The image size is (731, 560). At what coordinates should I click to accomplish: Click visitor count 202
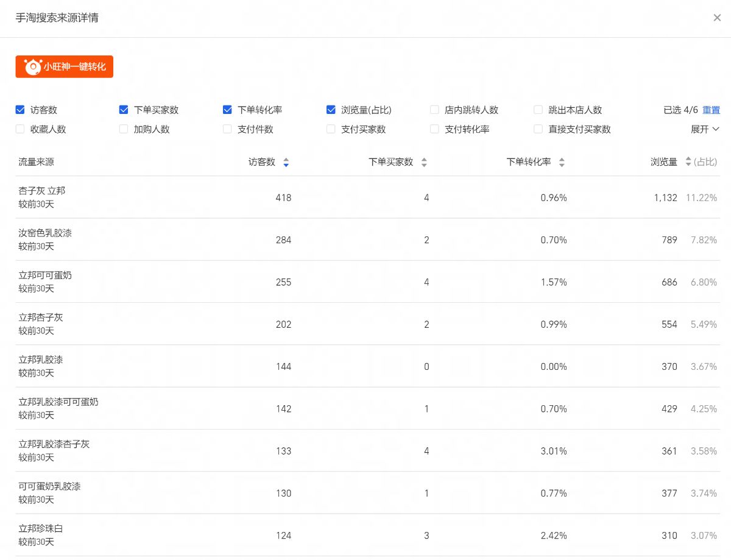[283, 324]
